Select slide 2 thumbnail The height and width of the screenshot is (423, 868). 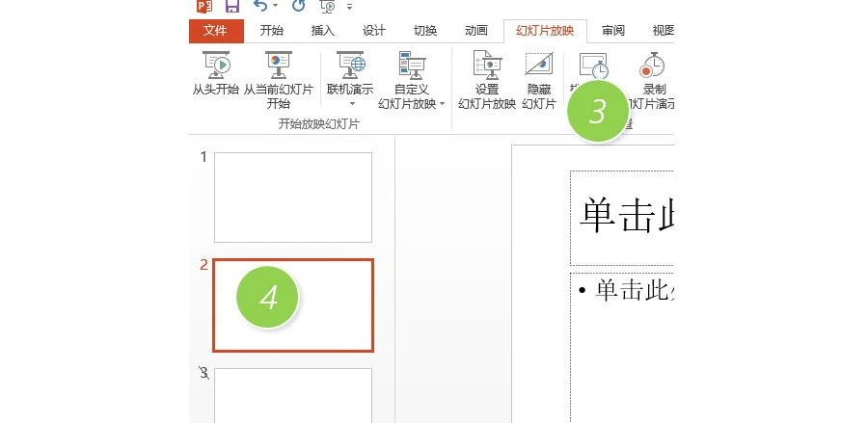(293, 305)
